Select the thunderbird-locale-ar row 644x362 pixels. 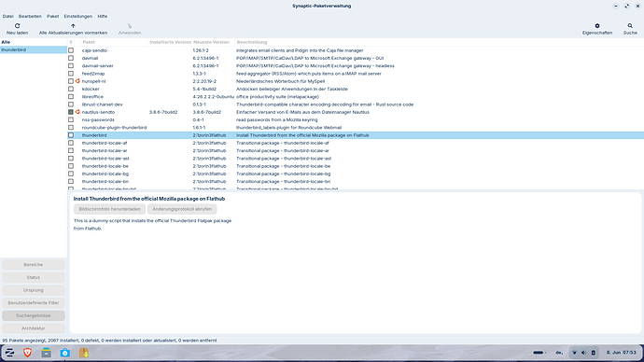point(356,150)
